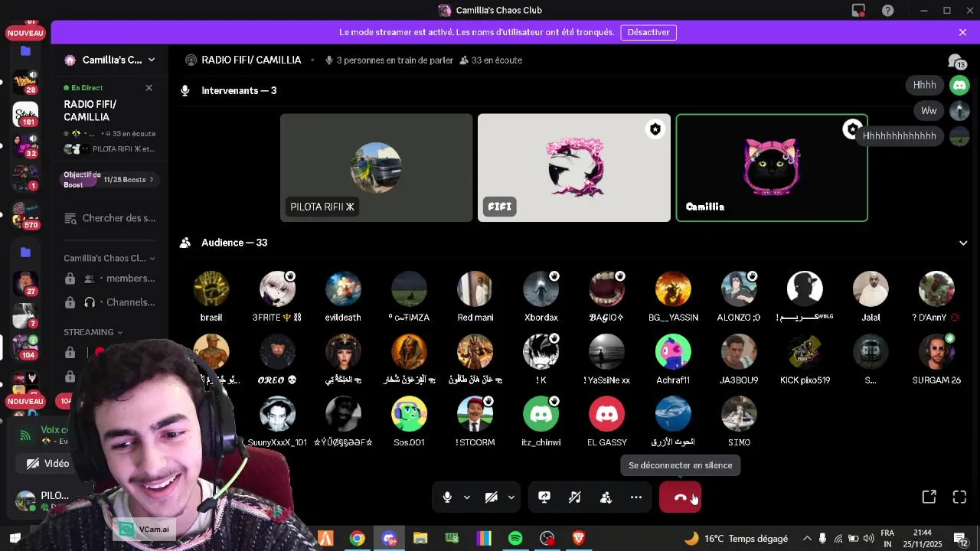
Task: Open Sos.001 audience member avatar
Action: point(409,414)
